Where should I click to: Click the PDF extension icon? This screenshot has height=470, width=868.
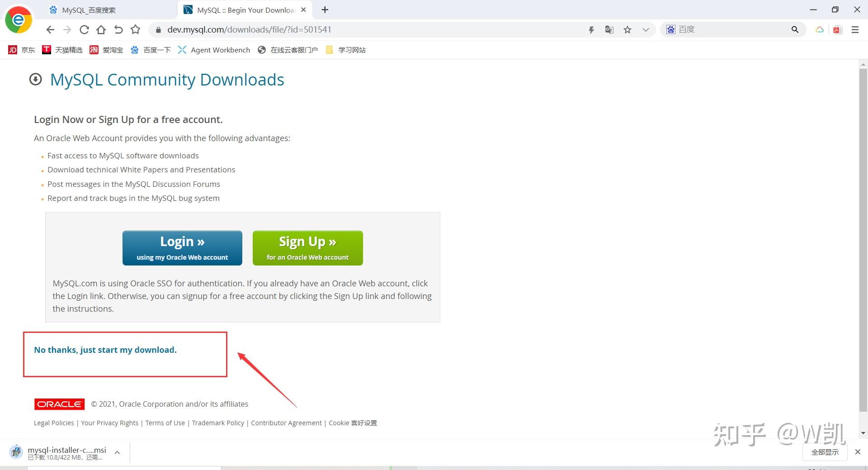pyautogui.click(x=838, y=30)
